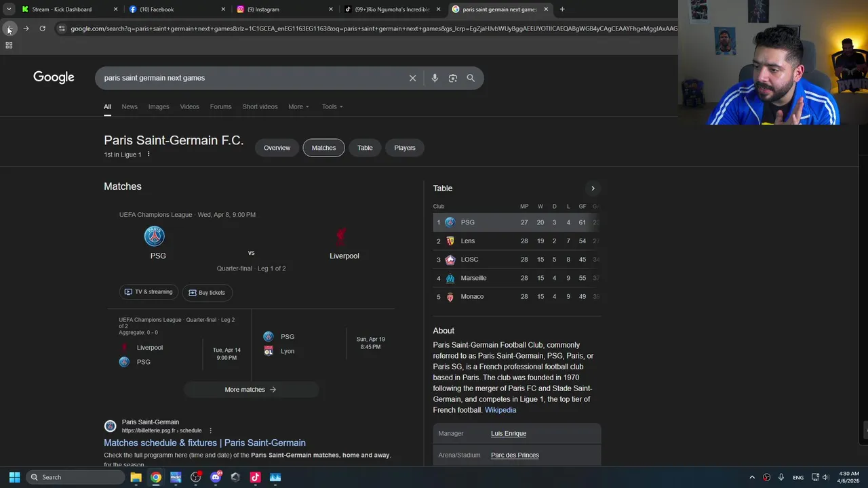Open volume control in system tray
This screenshot has height=488, width=868.
[x=826, y=477]
